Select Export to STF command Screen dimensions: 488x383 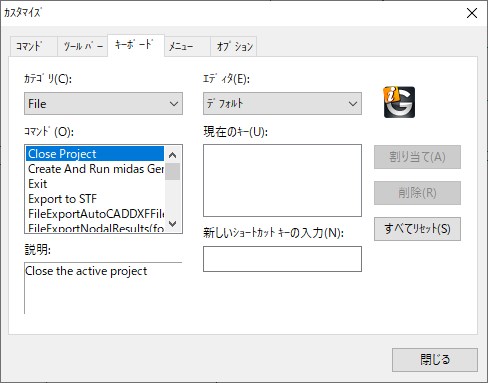click(95, 199)
